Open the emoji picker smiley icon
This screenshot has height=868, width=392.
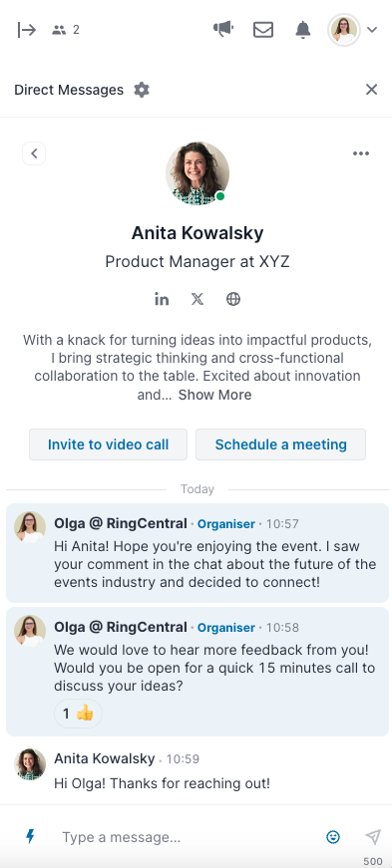tap(333, 837)
